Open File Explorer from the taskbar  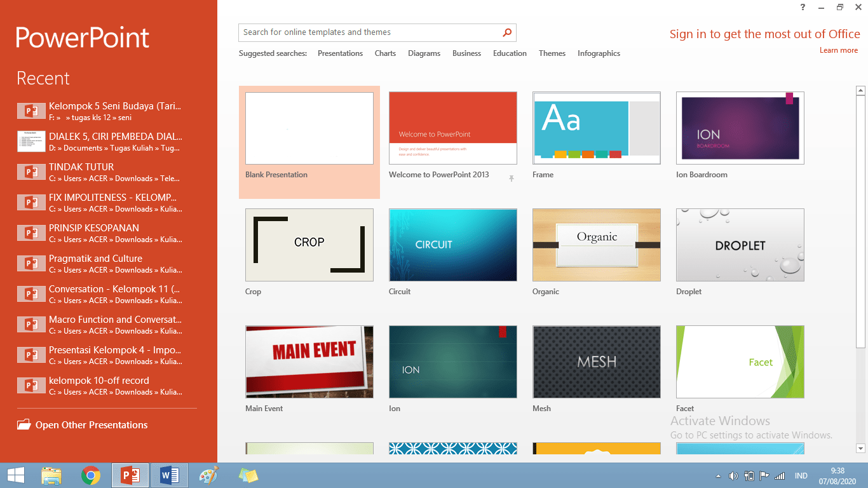pos(51,475)
